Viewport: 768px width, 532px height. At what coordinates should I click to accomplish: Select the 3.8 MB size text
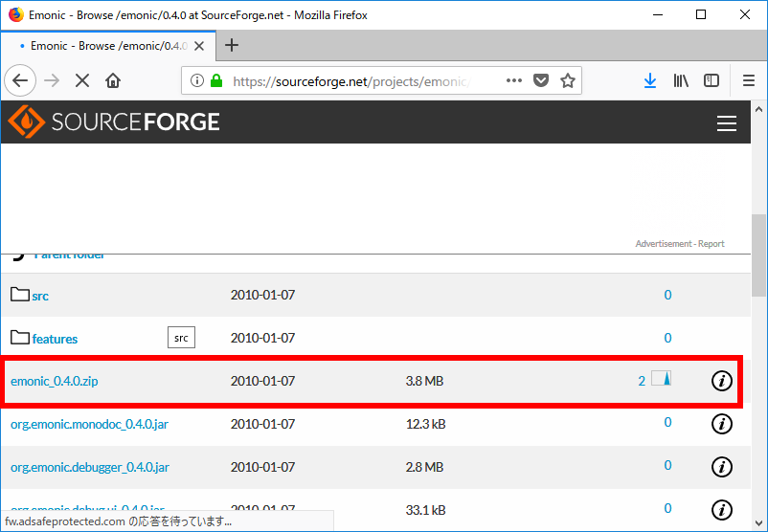click(x=424, y=381)
